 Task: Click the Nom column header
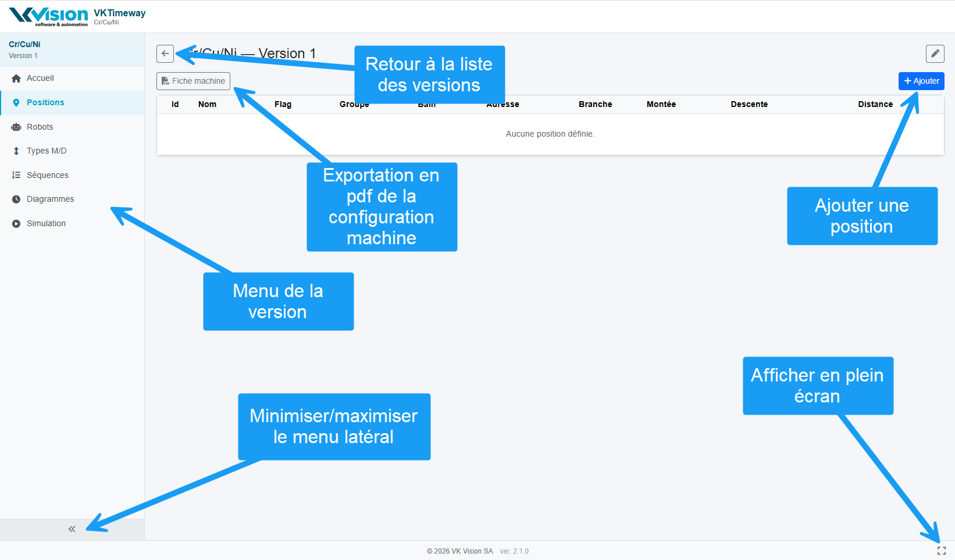pyautogui.click(x=207, y=105)
